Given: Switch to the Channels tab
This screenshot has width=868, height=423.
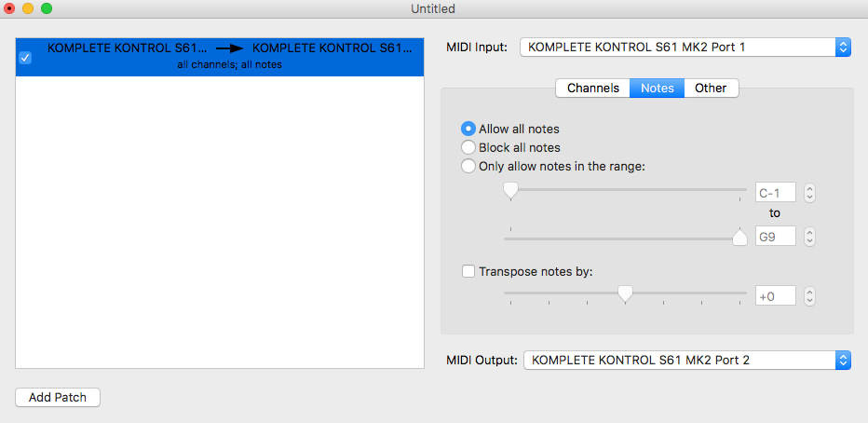Looking at the screenshot, I should [593, 88].
